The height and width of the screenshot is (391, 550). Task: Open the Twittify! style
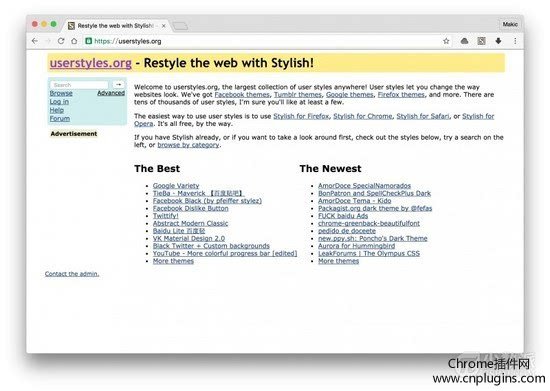coord(166,216)
